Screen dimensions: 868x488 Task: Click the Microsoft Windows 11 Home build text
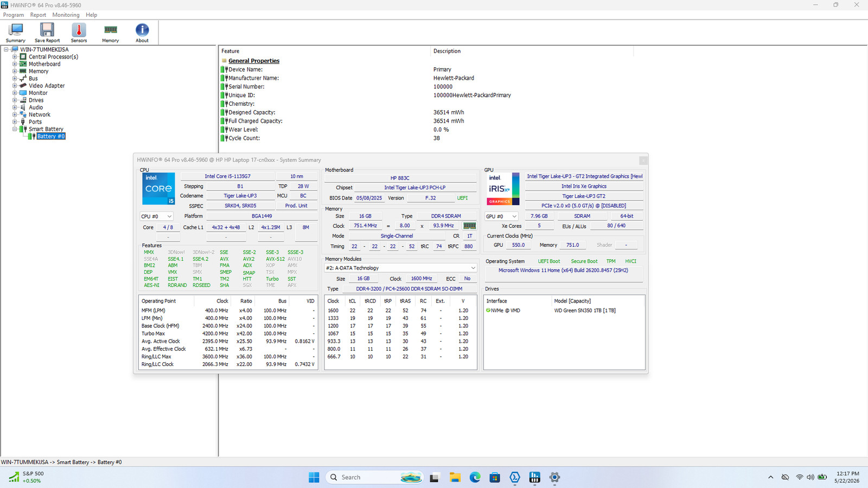(x=563, y=271)
